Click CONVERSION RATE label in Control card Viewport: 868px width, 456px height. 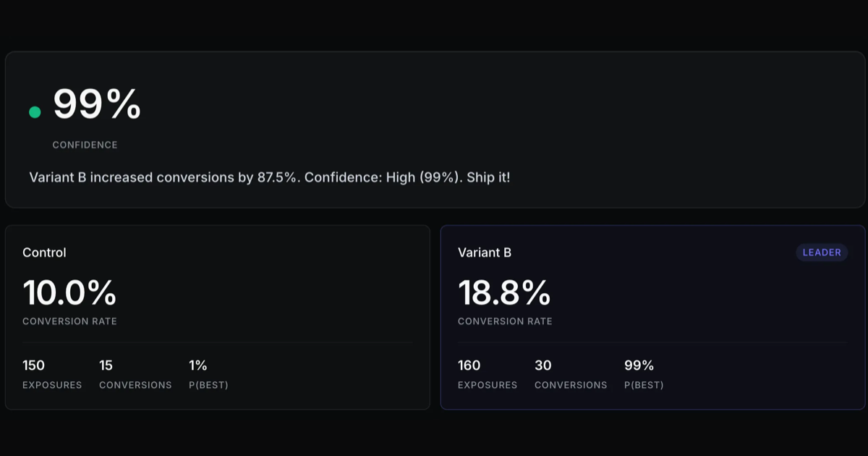(69, 321)
